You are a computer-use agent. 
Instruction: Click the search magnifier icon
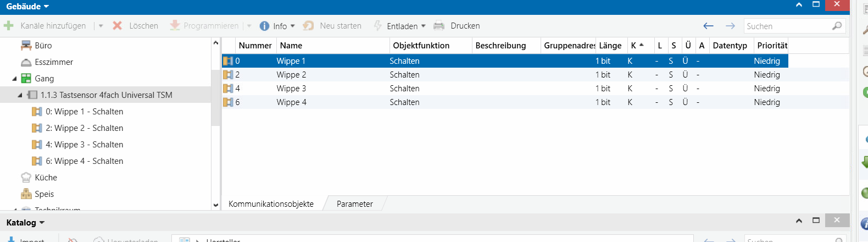(837, 26)
